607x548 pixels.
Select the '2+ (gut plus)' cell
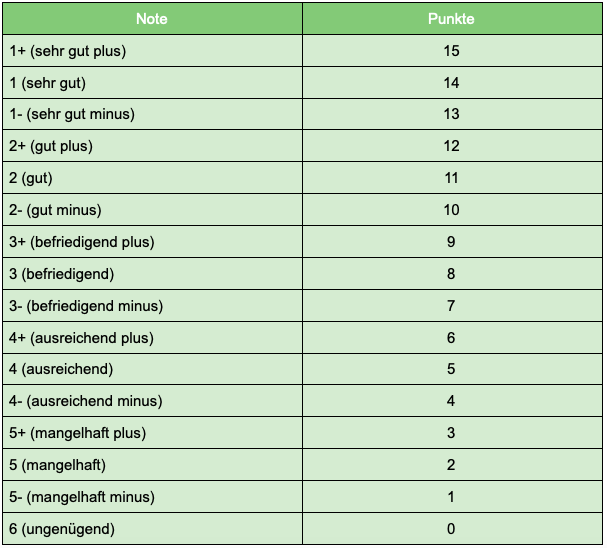pos(153,146)
